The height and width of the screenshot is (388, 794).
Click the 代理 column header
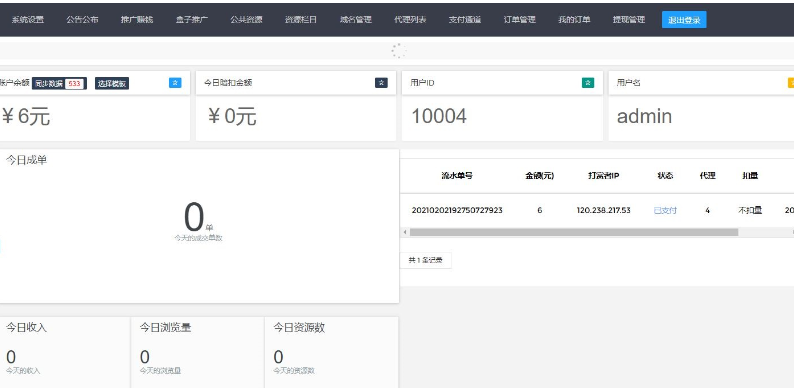(707, 176)
